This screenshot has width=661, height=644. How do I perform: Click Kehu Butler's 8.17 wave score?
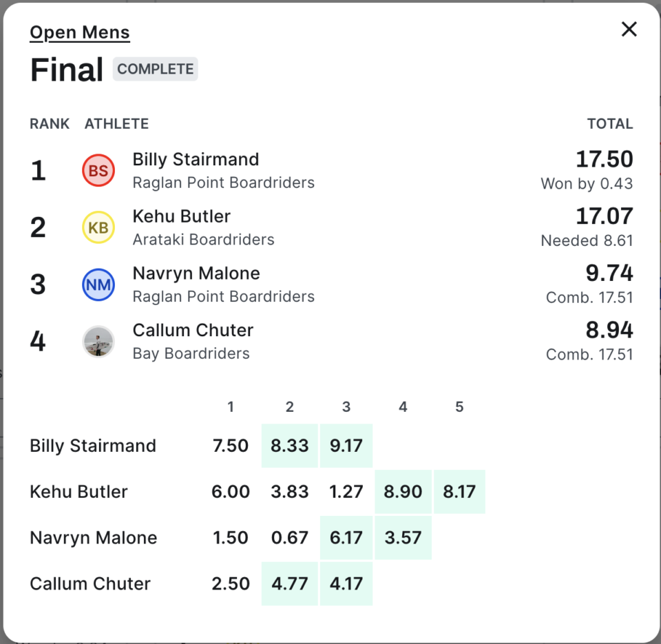(459, 492)
